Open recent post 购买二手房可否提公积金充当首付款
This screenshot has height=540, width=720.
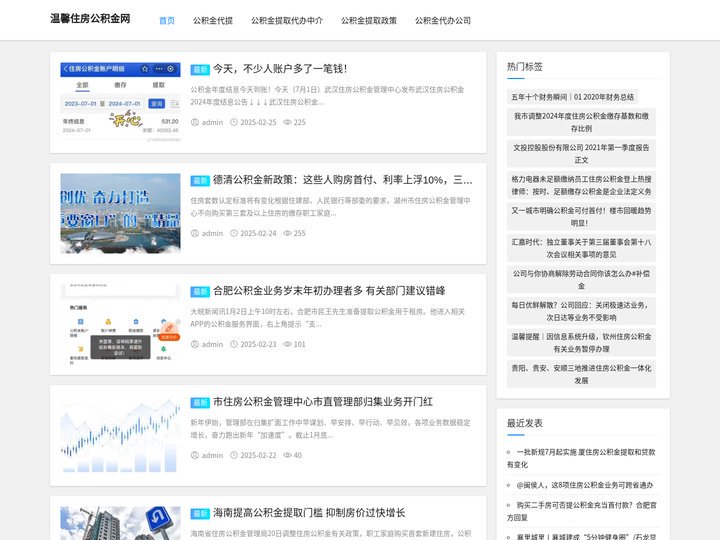(x=582, y=511)
